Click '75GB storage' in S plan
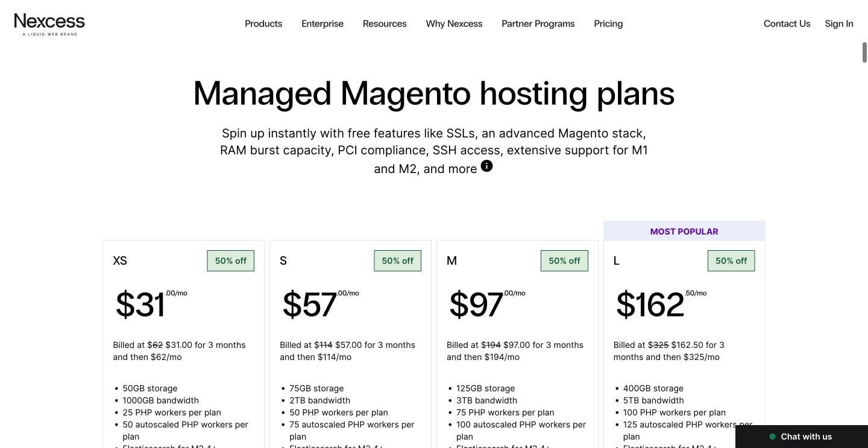 [316, 388]
